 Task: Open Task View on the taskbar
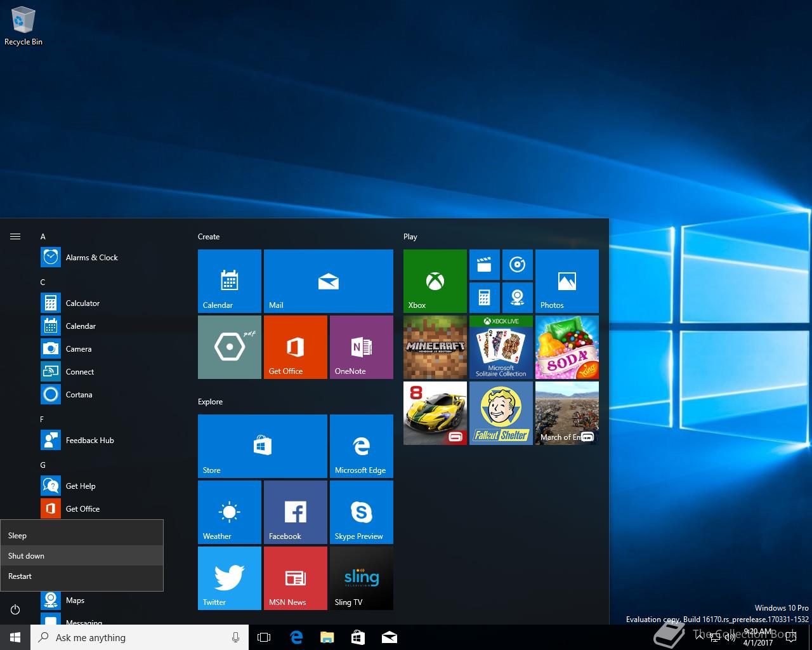pos(264,637)
